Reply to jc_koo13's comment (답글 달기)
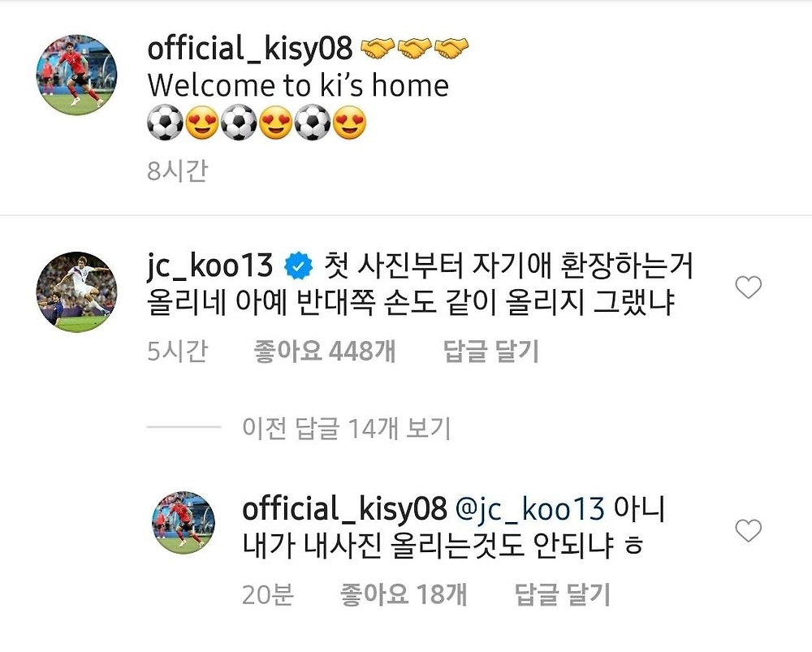 [x=491, y=352]
